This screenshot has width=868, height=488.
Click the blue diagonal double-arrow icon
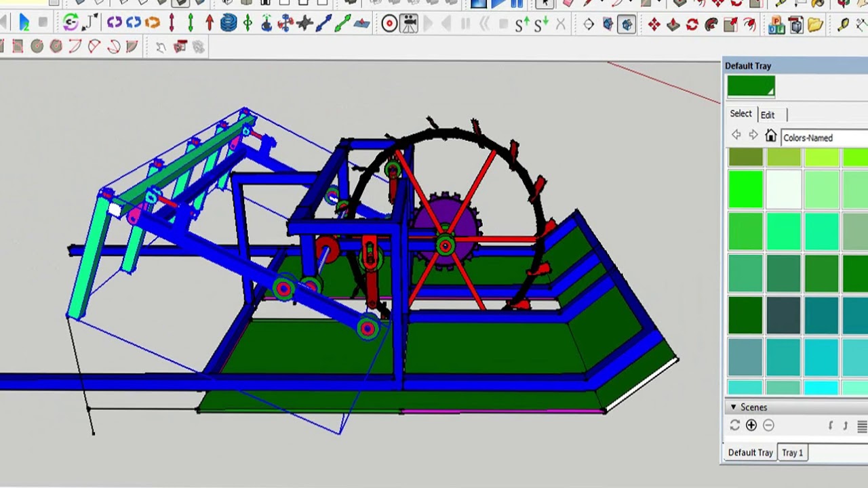323,24
